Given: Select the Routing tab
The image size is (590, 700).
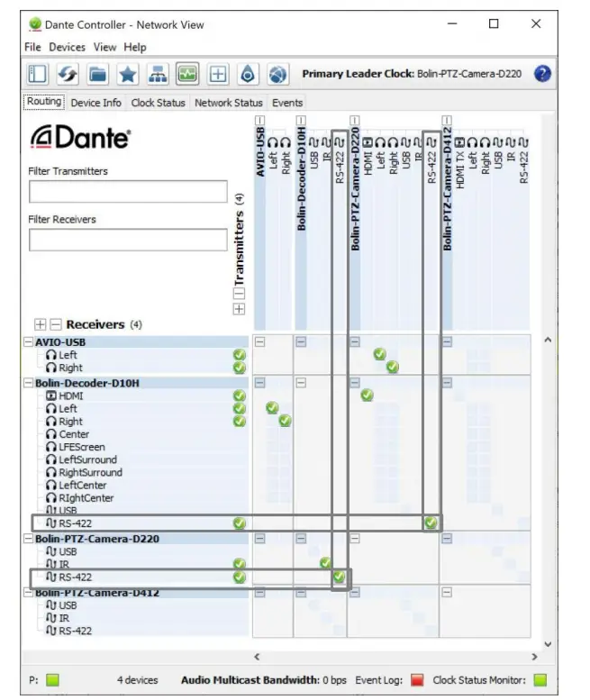Looking at the screenshot, I should coord(44,101).
